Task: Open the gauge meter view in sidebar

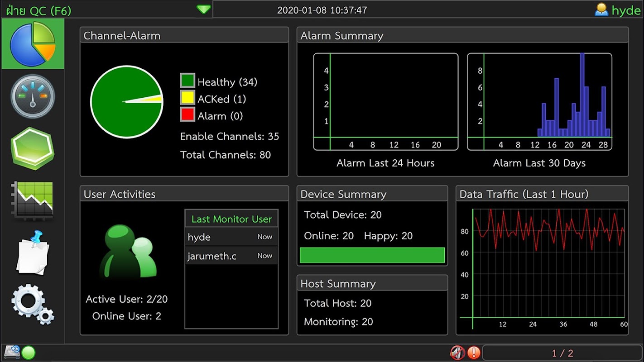Action: (33, 96)
